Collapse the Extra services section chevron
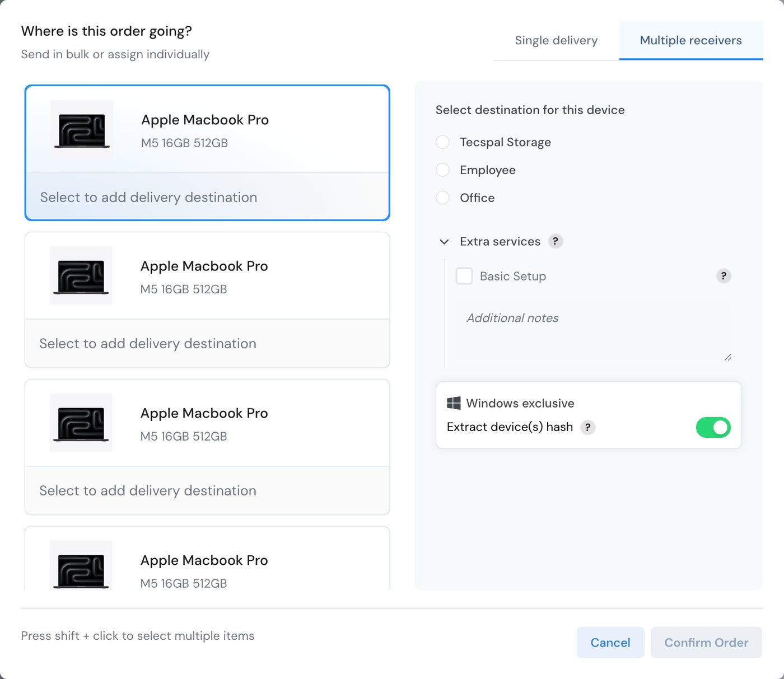The width and height of the screenshot is (784, 679). coord(444,242)
